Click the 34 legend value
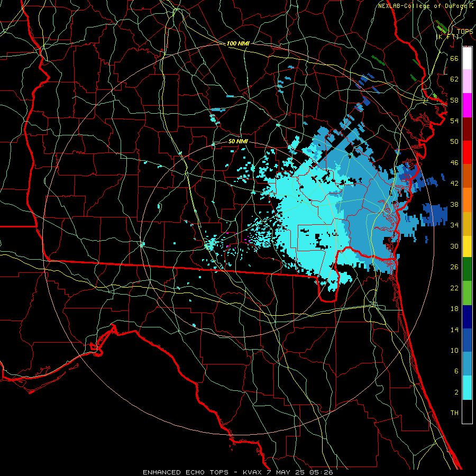476x476 pixels. pyautogui.click(x=454, y=225)
